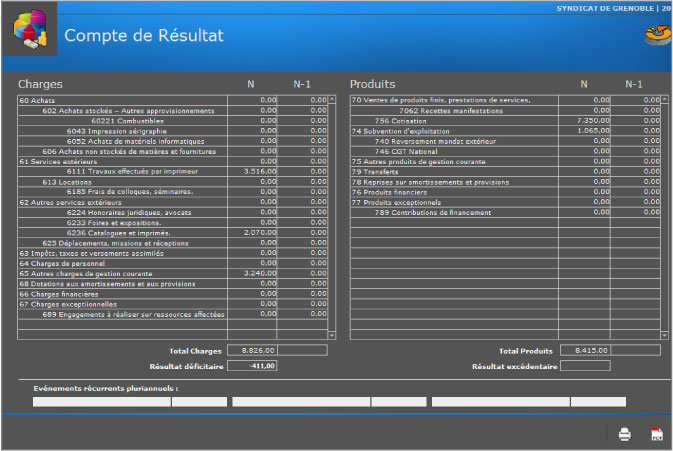Export the report as PDF
673x451 pixels.
pyautogui.click(x=657, y=434)
